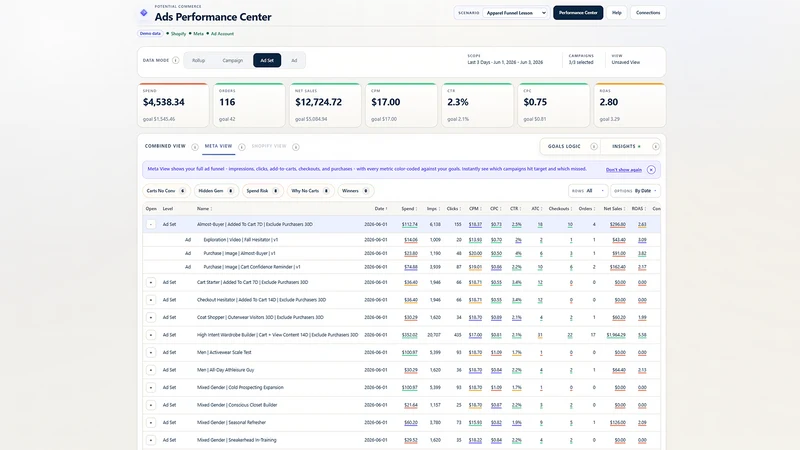The width and height of the screenshot is (800, 450).
Task: Switch data mode to Campaign
Action: point(233,60)
